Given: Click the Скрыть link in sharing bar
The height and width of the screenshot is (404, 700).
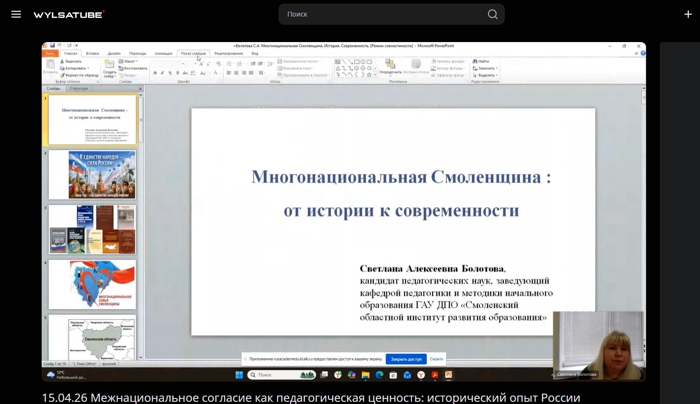Looking at the screenshot, I should point(436,358).
